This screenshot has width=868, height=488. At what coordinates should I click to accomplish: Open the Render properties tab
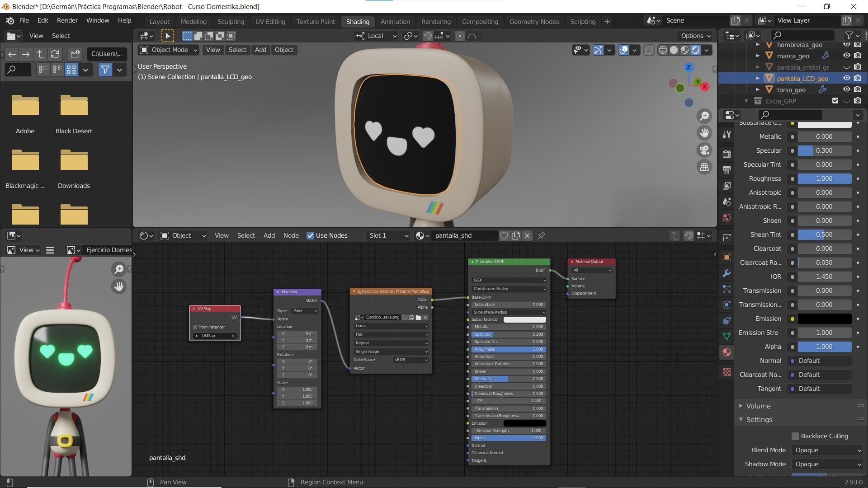click(726, 154)
